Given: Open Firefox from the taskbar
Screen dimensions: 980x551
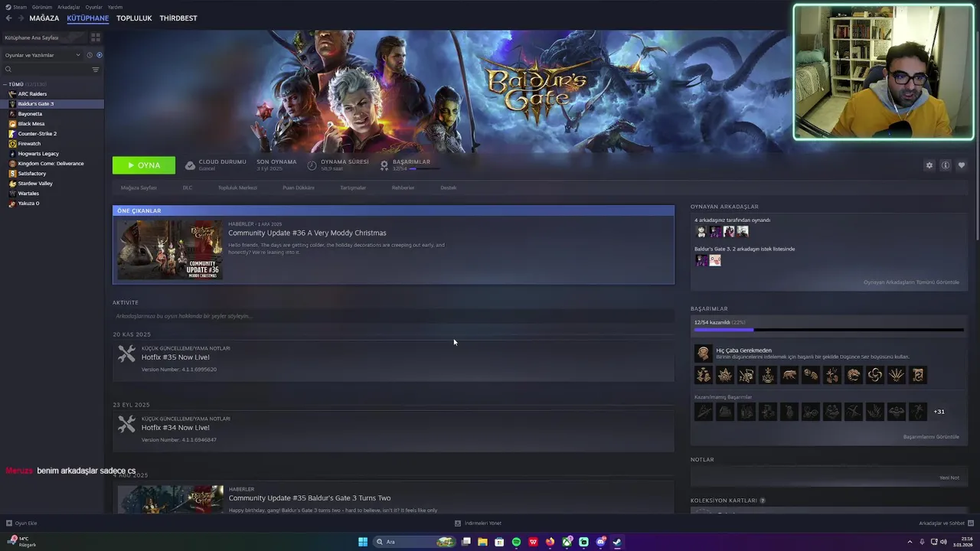Looking at the screenshot, I should click(550, 542).
